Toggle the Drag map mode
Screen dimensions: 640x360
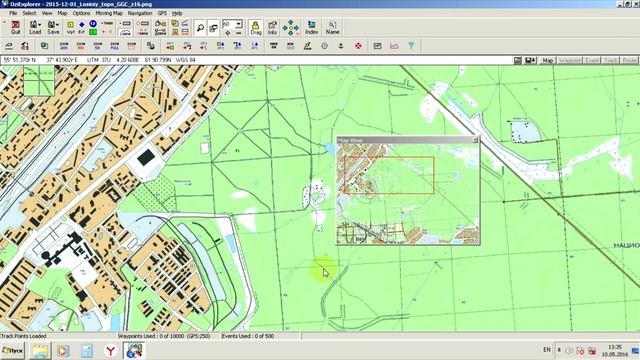point(256,27)
